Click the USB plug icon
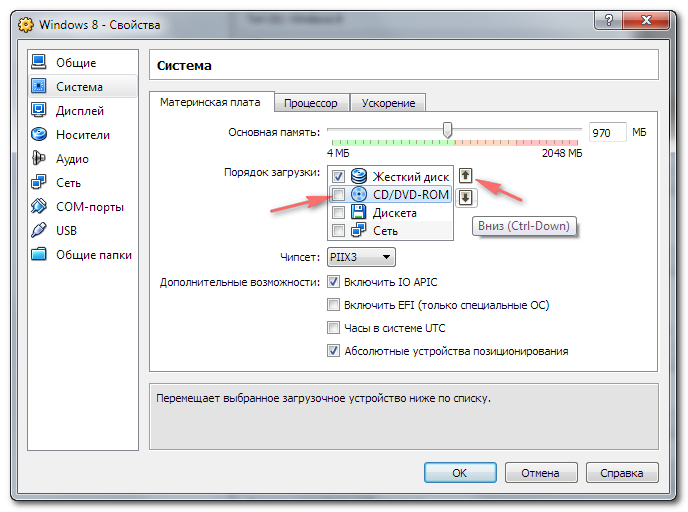The image size is (688, 512). pos(39,229)
